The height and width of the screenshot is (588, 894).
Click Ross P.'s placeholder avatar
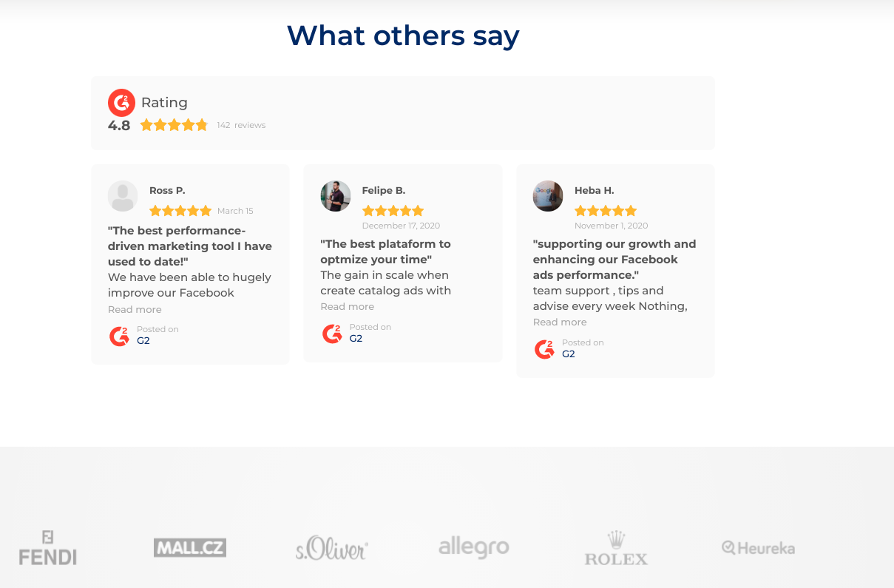pyautogui.click(x=123, y=196)
